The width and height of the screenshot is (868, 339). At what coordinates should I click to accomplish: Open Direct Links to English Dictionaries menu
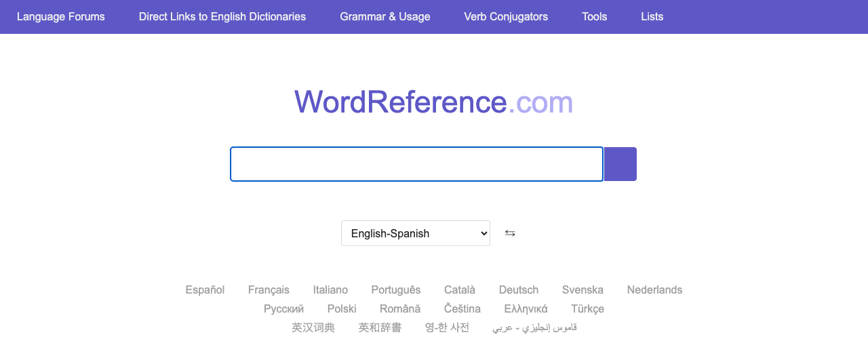point(222,16)
